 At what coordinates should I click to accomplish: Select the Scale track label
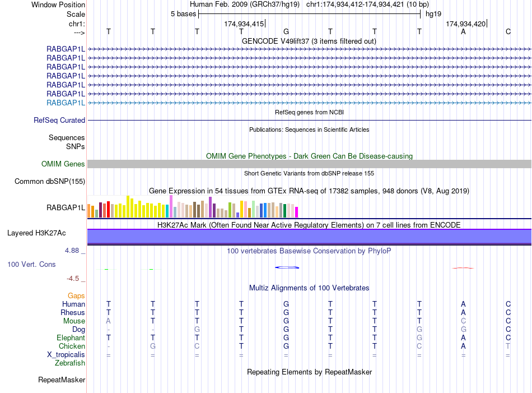coord(76,14)
